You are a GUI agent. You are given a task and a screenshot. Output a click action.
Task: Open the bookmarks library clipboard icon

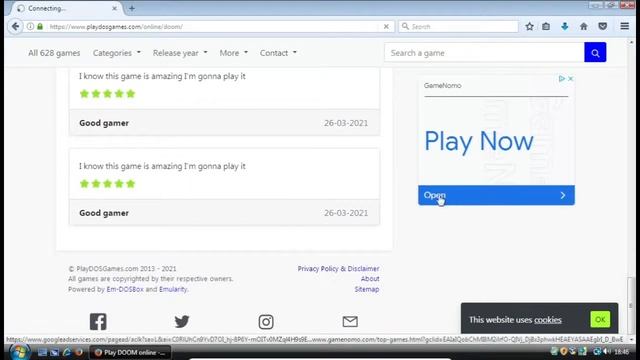pyautogui.click(x=546, y=27)
